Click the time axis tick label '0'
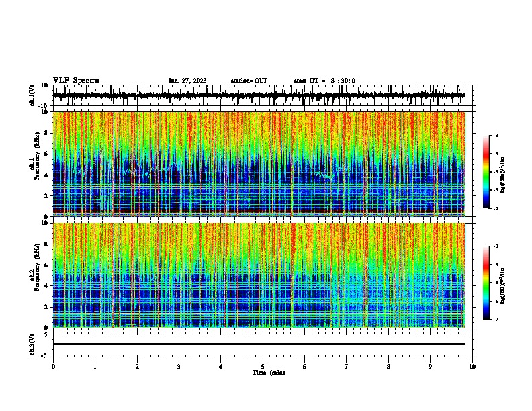532x411 pixels. point(53,366)
